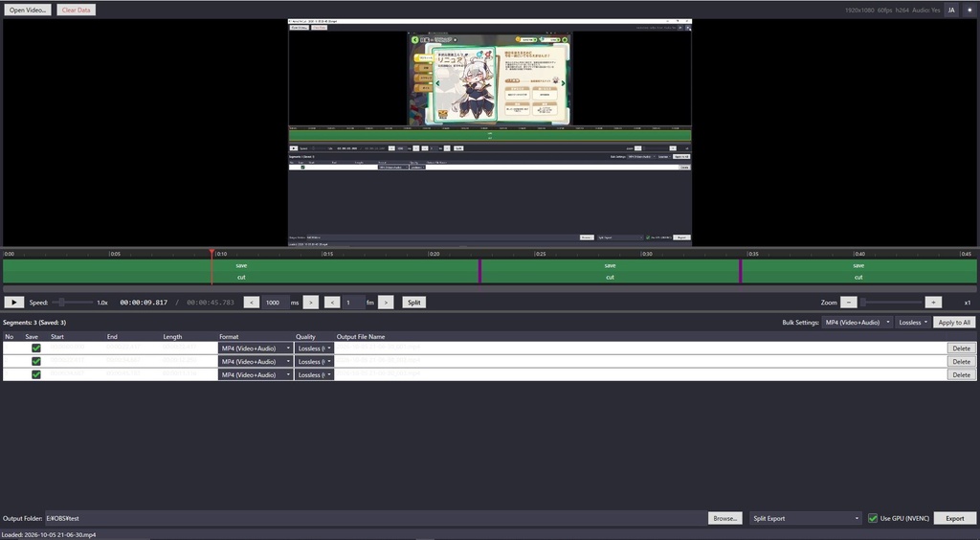Open the Format dropdown in the third segment row
Viewport: 980px width, 540px height.
click(x=256, y=375)
